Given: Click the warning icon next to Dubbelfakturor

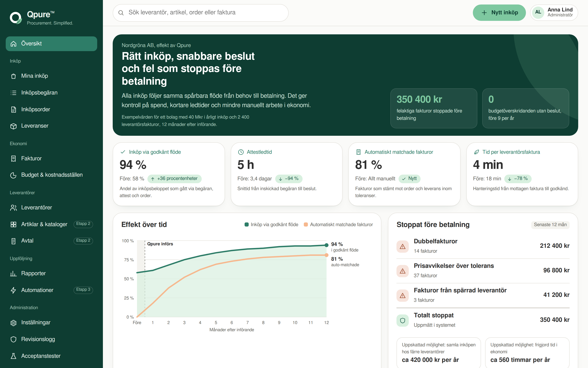Looking at the screenshot, I should (403, 246).
